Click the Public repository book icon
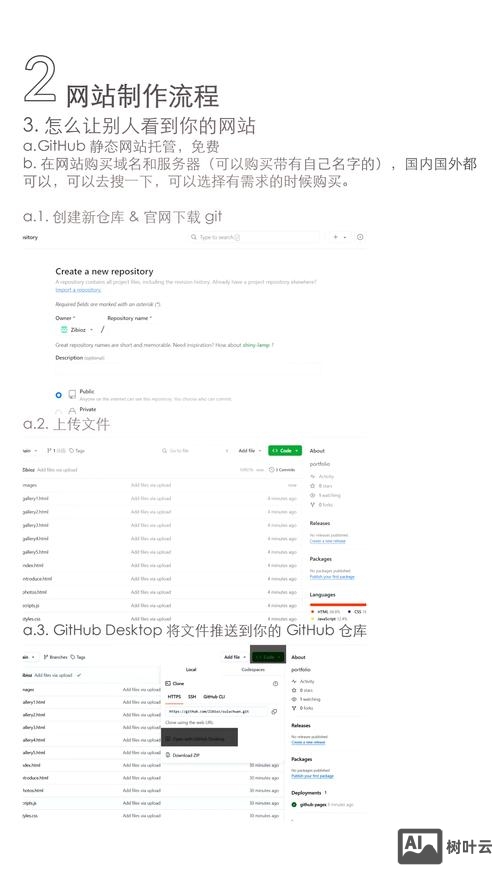Screen dimensions: 500x875 pos(72,395)
